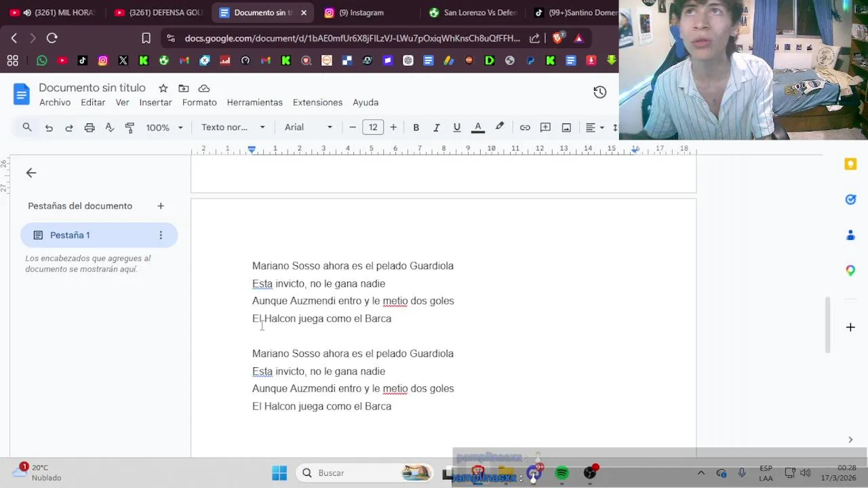868x488 pixels.
Task: Add a comment
Action: pos(545,127)
